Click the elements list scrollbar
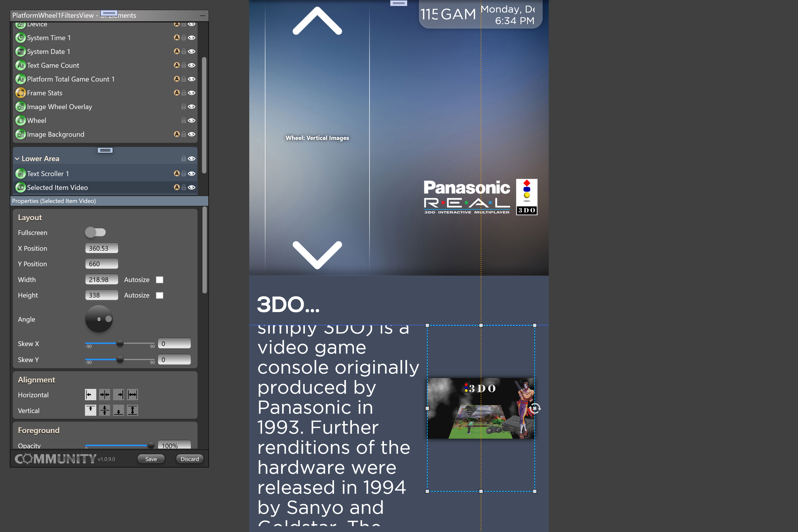Image resolution: width=798 pixels, height=532 pixels. [x=204, y=115]
